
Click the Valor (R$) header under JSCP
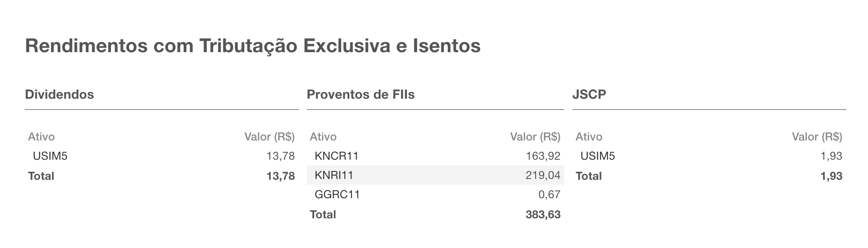coord(817,137)
